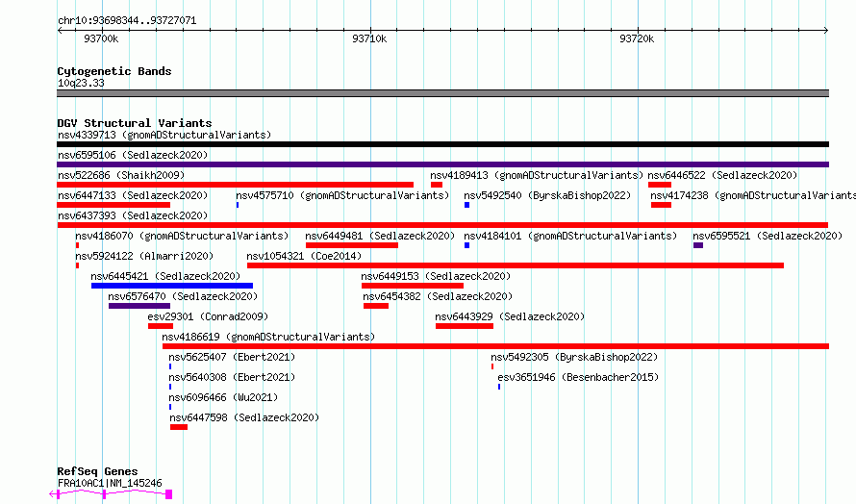856x504 pixels.
Task: Open nsv6449481 (Sedlazeck2020) label
Action: [x=380, y=236]
